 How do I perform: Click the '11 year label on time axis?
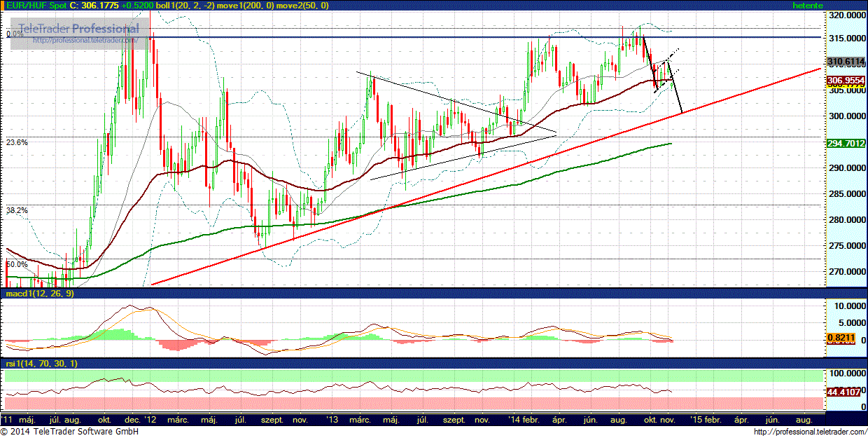point(6,419)
